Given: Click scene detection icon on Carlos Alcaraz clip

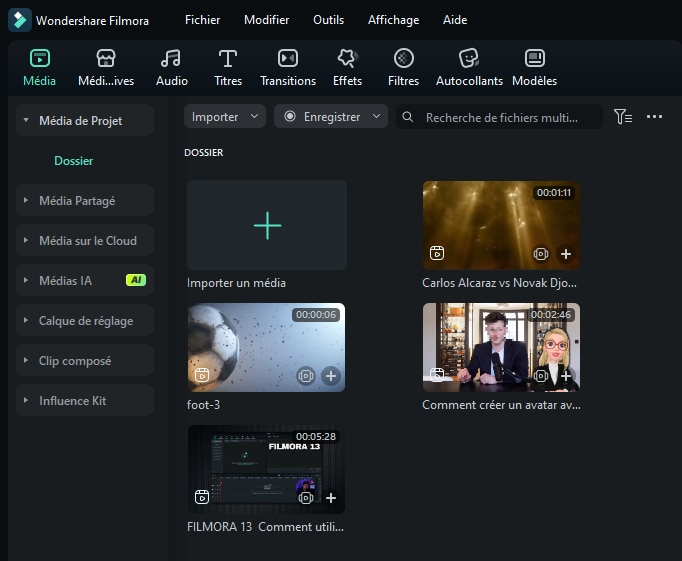Looking at the screenshot, I should [x=541, y=254].
